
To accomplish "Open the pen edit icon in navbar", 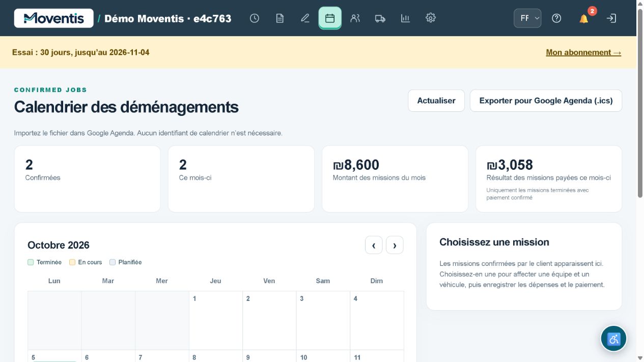I will [305, 18].
